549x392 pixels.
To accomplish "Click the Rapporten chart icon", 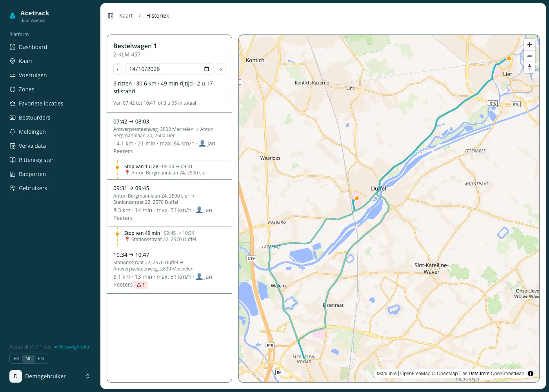I will click(13, 174).
